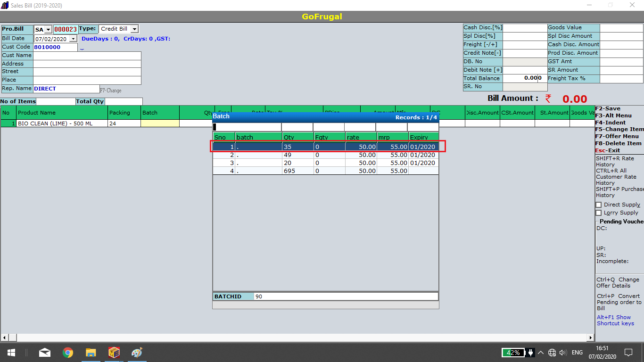The width and height of the screenshot is (644, 362).
Task: Focus the Address input field
Action: pos(87,64)
